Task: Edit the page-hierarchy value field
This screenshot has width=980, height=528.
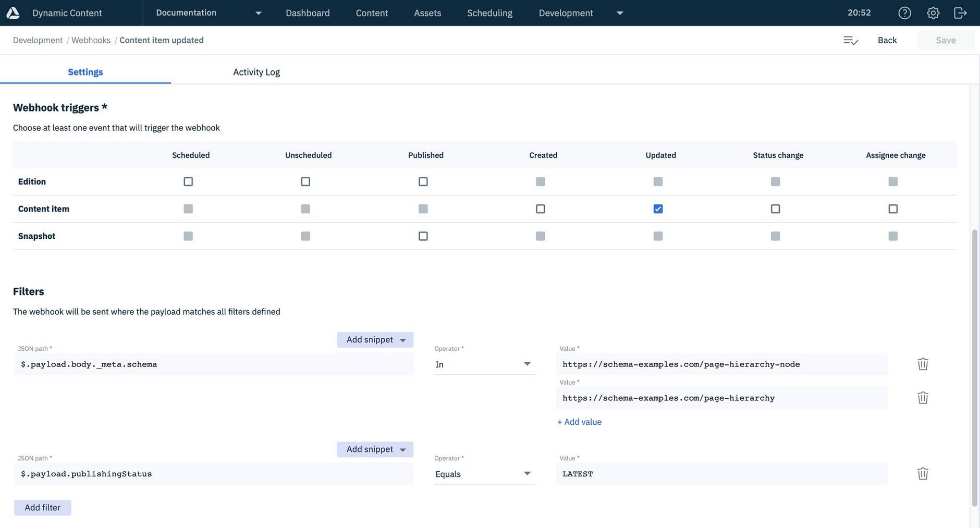Action: [722, 398]
